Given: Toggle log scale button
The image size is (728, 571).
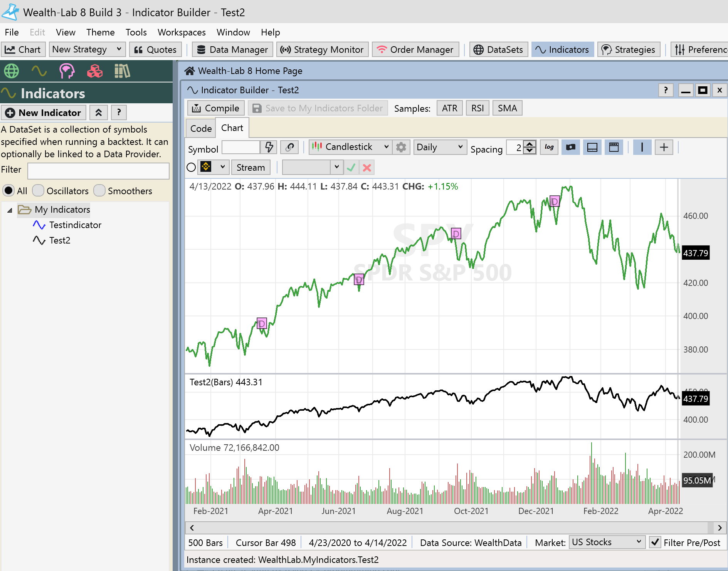Looking at the screenshot, I should [x=549, y=147].
